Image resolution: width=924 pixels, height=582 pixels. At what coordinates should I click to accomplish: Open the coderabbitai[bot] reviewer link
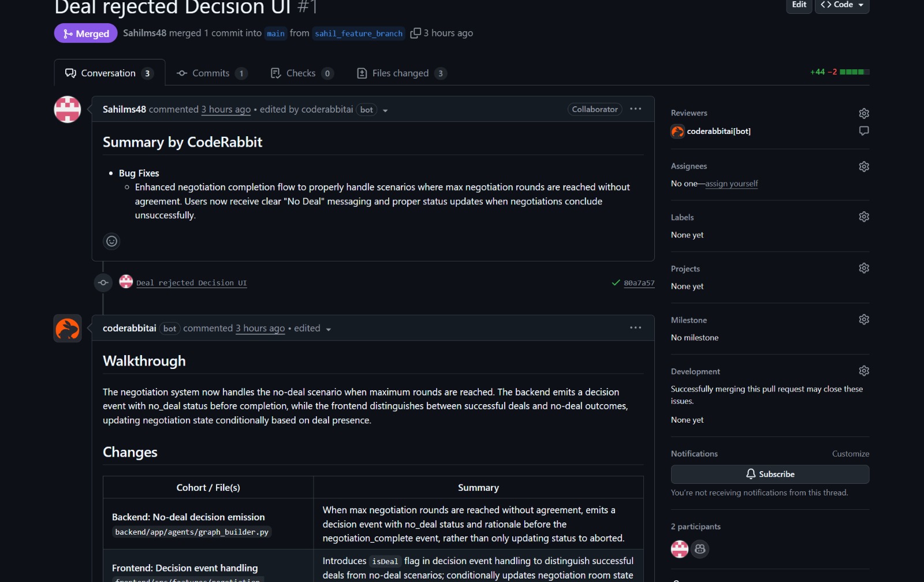click(x=719, y=131)
